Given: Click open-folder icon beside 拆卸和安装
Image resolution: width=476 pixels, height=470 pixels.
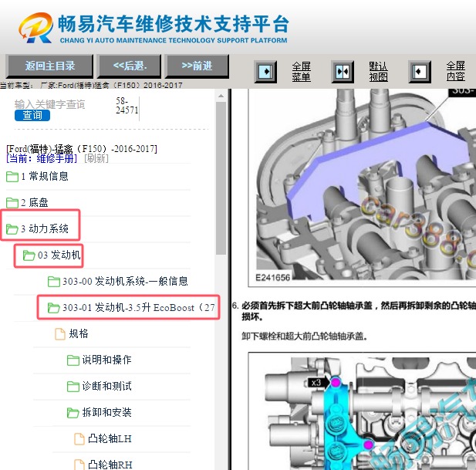Looking at the screenshot, I should pos(73,413).
